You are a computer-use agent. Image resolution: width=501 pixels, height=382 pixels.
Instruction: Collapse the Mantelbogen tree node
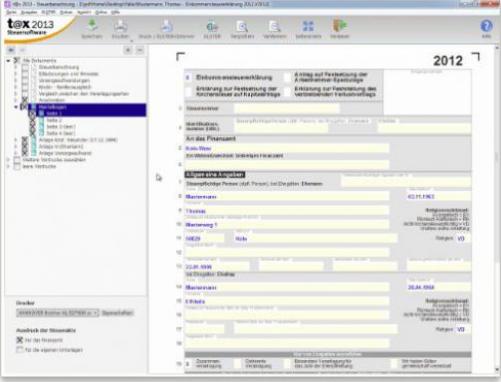(16, 107)
